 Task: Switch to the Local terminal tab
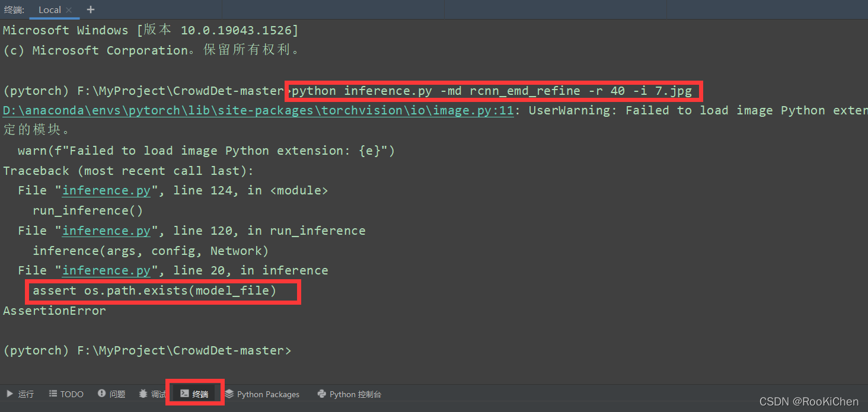54,9
